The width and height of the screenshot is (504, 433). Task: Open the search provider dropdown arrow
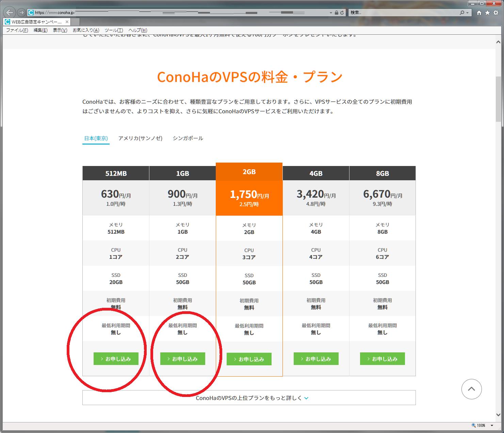click(467, 13)
